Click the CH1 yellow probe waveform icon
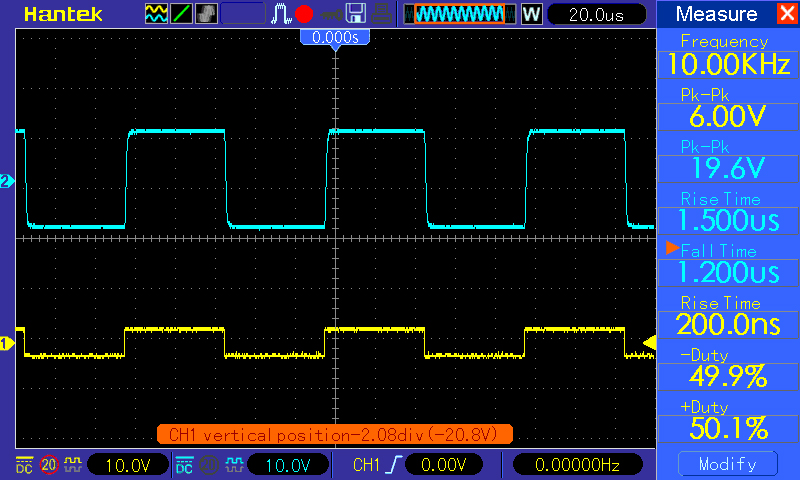The image size is (800, 480). pyautogui.click(x=73, y=464)
